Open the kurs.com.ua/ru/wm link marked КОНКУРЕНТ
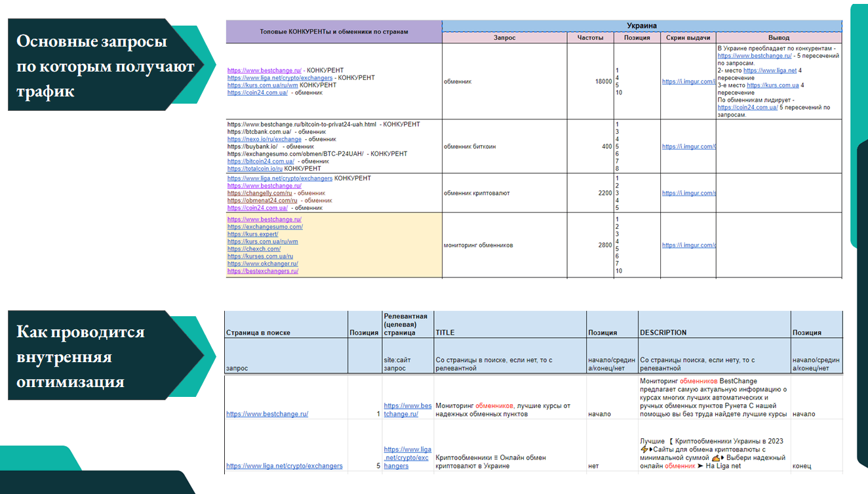Screen dimensions: 868x494 coord(263,85)
